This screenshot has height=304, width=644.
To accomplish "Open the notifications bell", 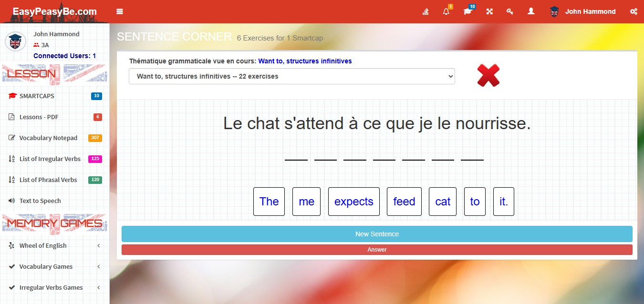I will 446,12.
